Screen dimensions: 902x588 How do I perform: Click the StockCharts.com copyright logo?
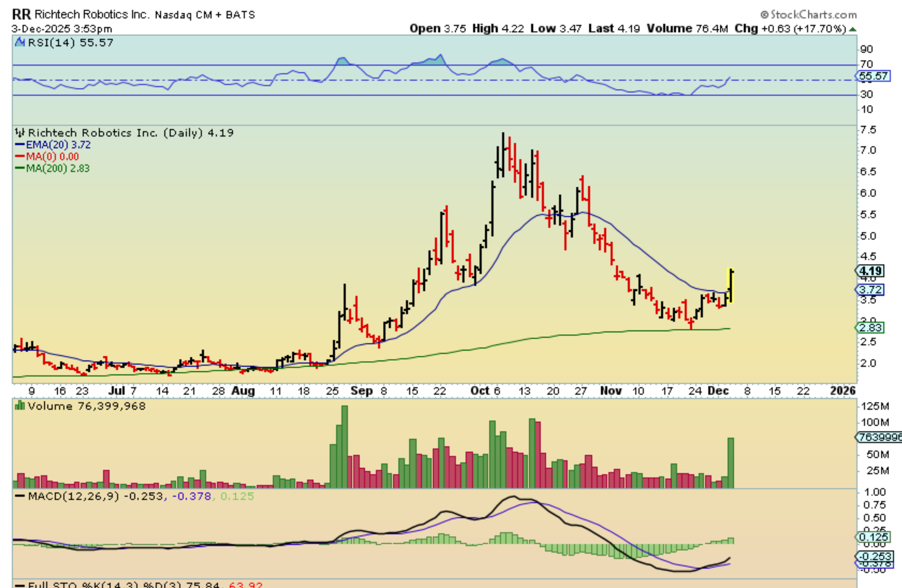[x=808, y=14]
